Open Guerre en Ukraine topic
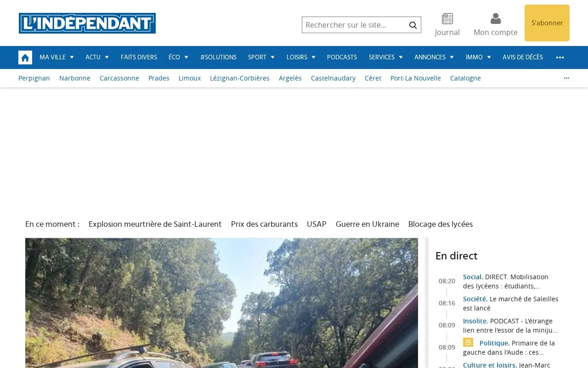Image resolution: width=588 pixels, height=368 pixels. [x=367, y=224]
